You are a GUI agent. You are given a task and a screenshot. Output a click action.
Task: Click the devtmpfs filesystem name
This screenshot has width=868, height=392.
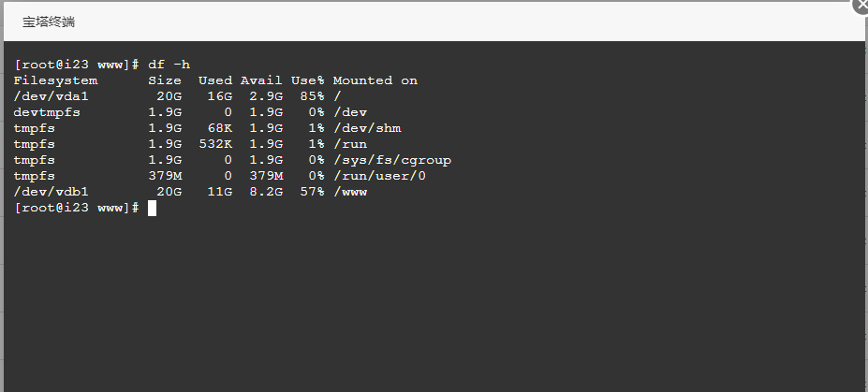tap(47, 112)
